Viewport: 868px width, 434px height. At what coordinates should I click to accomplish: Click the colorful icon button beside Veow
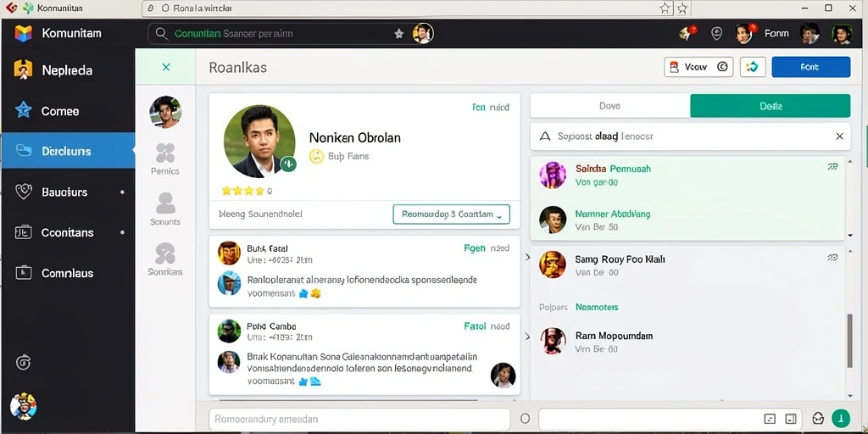pyautogui.click(x=753, y=67)
